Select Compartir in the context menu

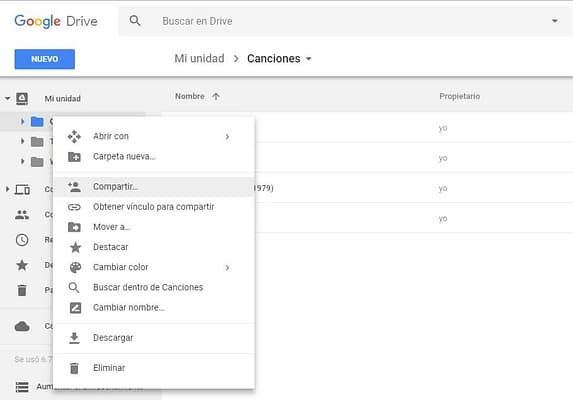tap(154, 187)
